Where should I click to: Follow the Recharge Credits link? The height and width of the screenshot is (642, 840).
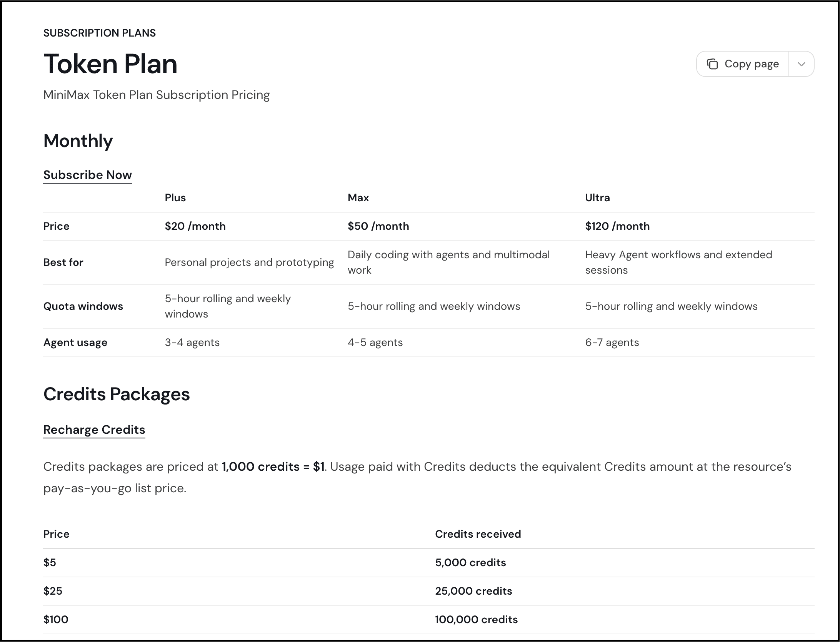(94, 430)
